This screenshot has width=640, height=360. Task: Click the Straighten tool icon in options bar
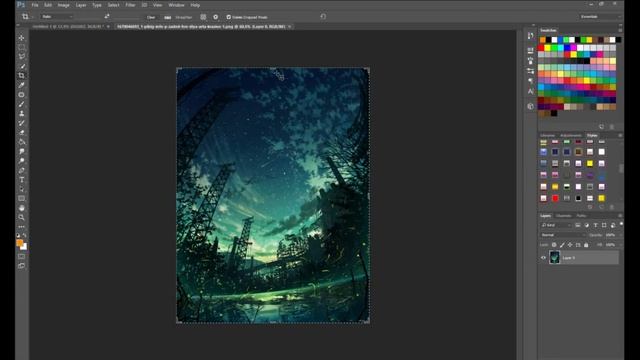[168, 17]
